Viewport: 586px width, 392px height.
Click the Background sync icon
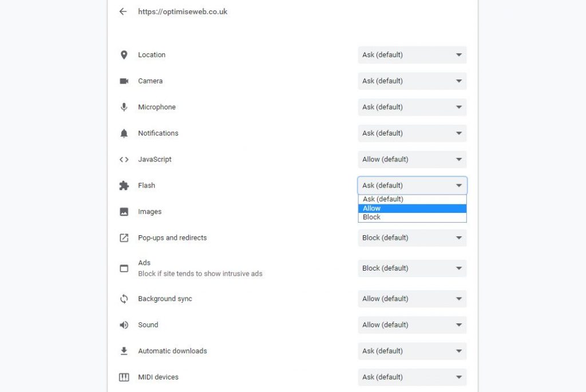(x=124, y=299)
